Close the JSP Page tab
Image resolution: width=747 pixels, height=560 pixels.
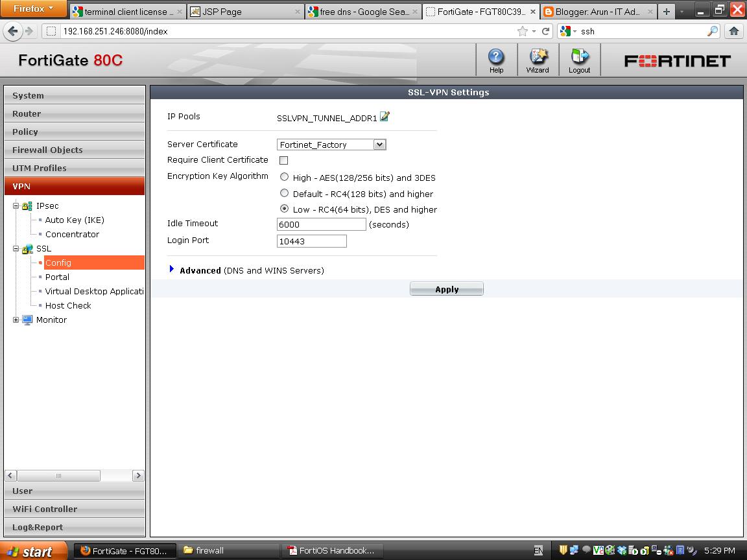click(x=297, y=12)
